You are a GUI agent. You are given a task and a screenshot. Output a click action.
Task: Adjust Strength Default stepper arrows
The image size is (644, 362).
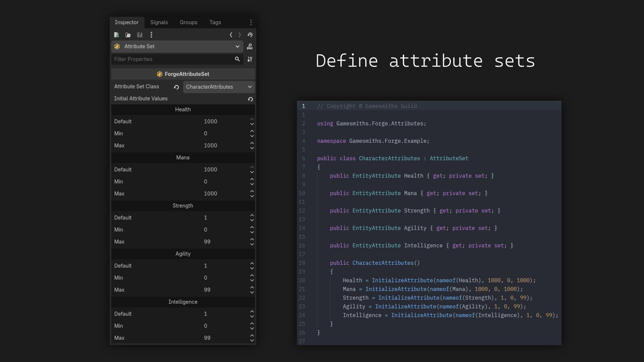click(252, 218)
